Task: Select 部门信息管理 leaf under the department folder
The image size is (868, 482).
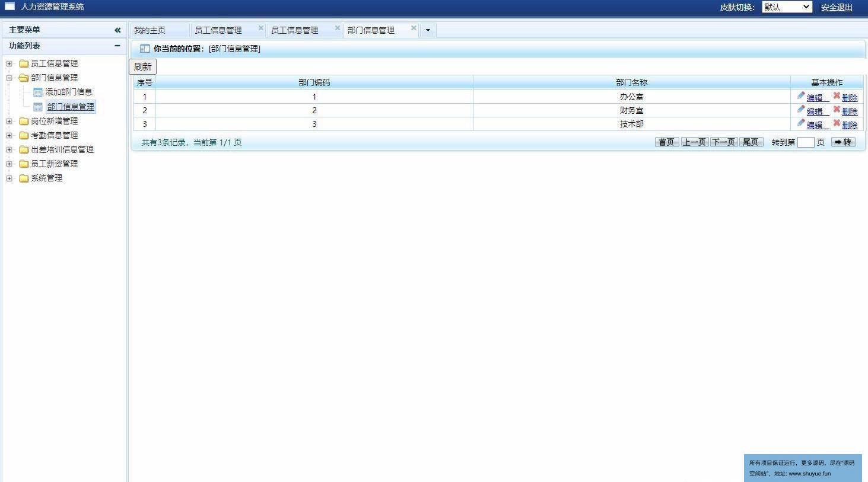Action: [x=71, y=107]
